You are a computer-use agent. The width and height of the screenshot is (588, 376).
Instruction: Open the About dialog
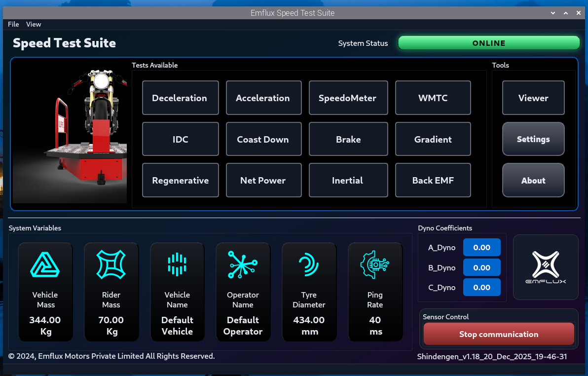coord(533,180)
